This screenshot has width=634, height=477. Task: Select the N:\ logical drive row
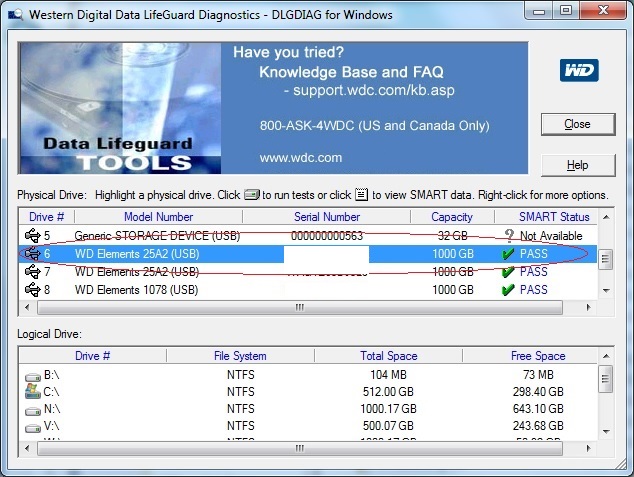308,409
